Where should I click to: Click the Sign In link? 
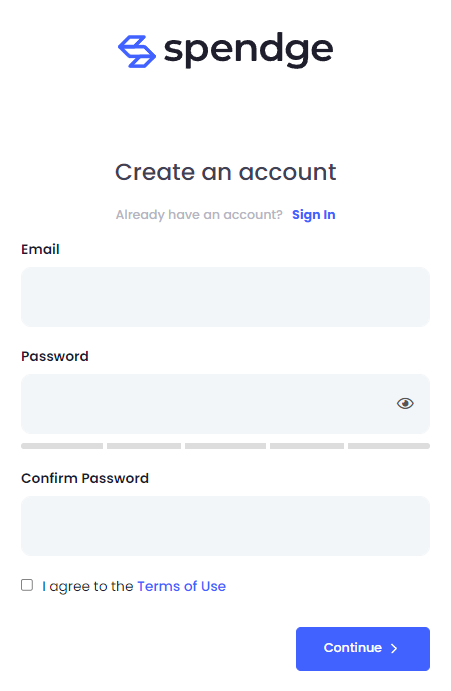tap(313, 215)
